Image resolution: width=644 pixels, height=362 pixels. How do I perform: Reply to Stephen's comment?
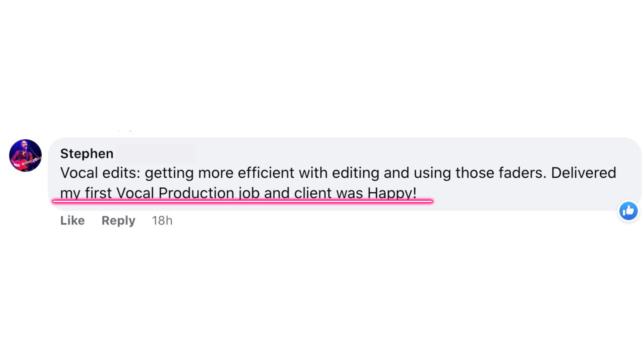(x=118, y=221)
